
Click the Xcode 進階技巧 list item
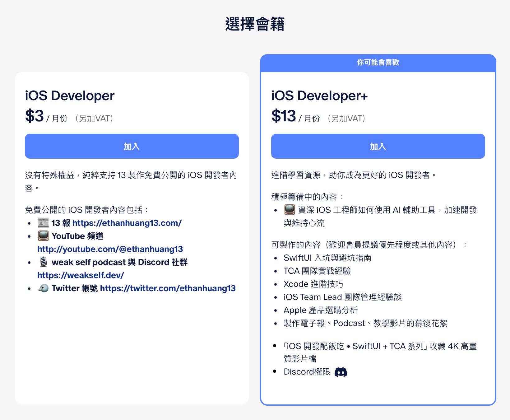[x=313, y=284]
